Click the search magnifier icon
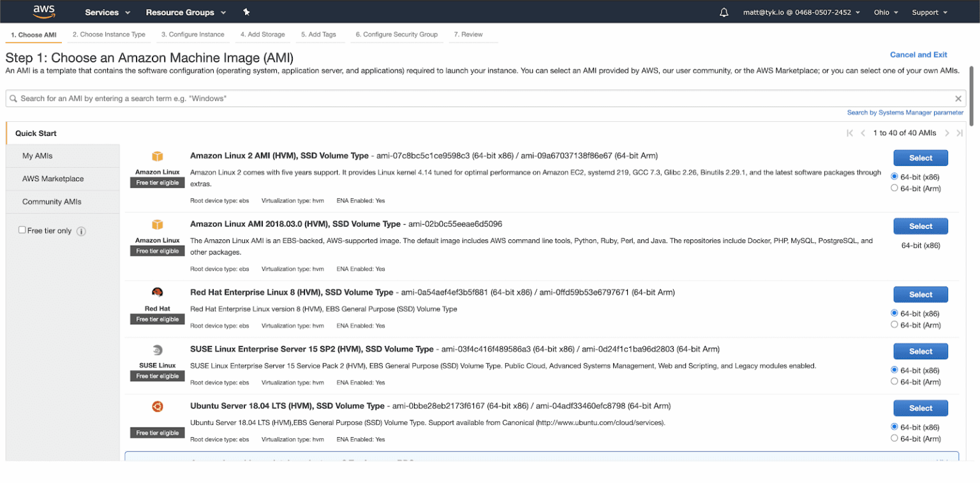 point(13,98)
